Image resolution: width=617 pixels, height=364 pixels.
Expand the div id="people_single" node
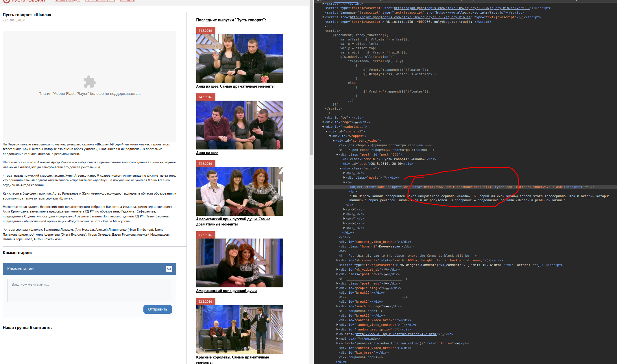tap(337, 288)
